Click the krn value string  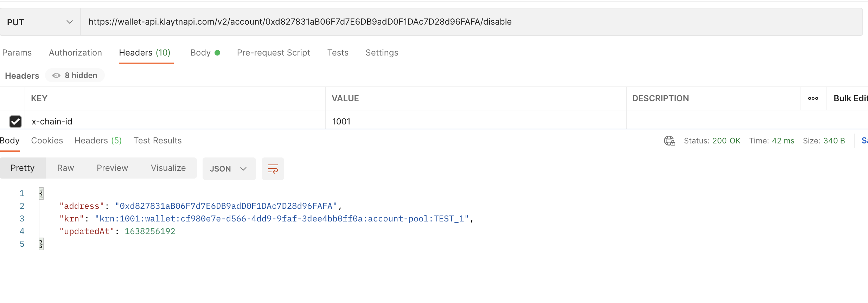click(282, 219)
